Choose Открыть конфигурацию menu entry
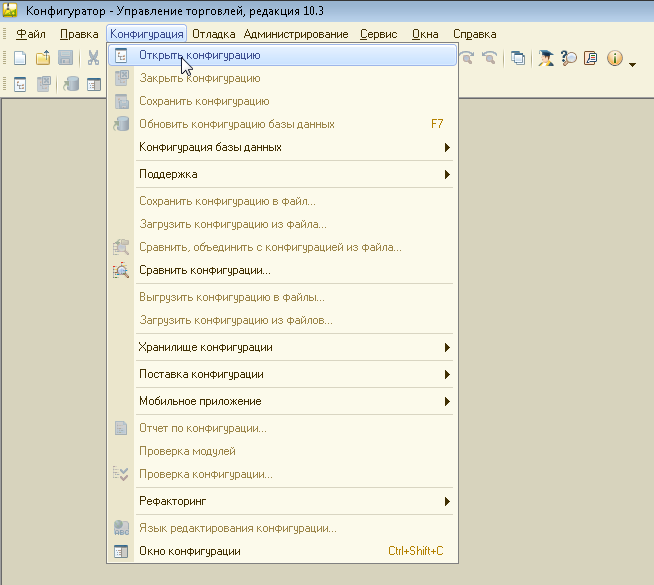The width and height of the screenshot is (654, 585). point(282,55)
